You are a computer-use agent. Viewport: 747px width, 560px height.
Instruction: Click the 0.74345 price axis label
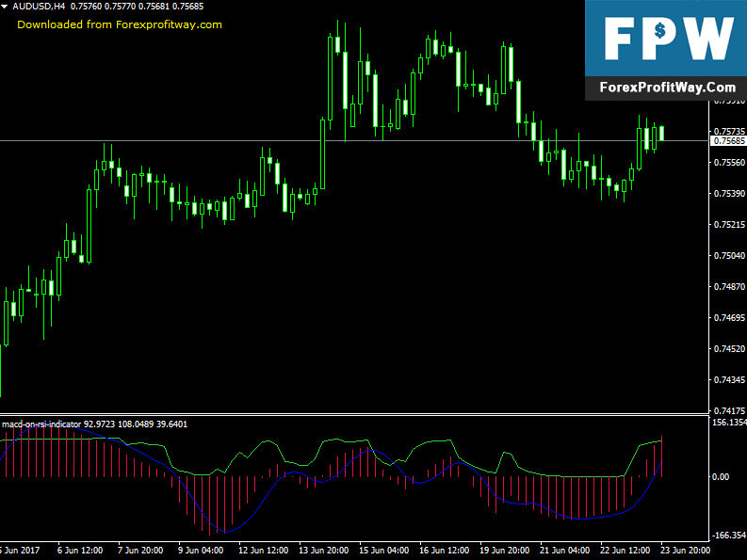tap(729, 380)
